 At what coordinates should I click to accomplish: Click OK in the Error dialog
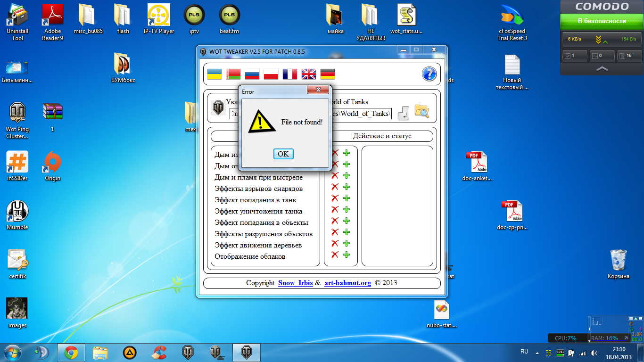pyautogui.click(x=283, y=154)
